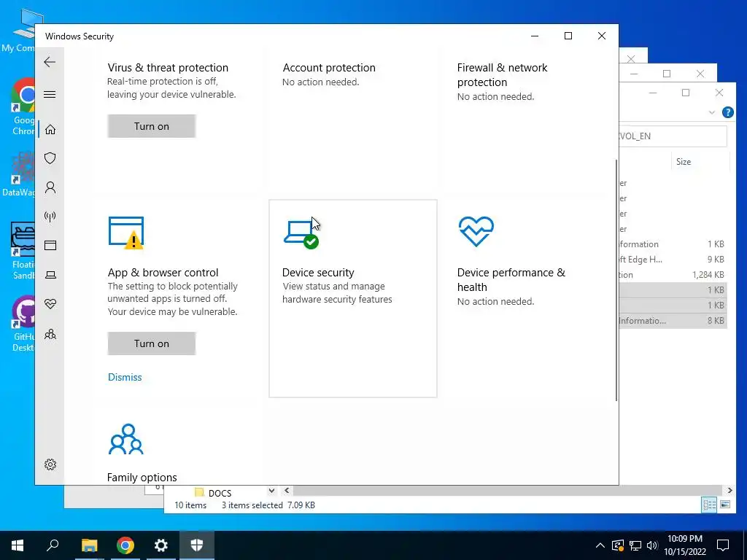Open Family options icon in sidebar
This screenshot has width=747, height=560.
click(x=50, y=334)
